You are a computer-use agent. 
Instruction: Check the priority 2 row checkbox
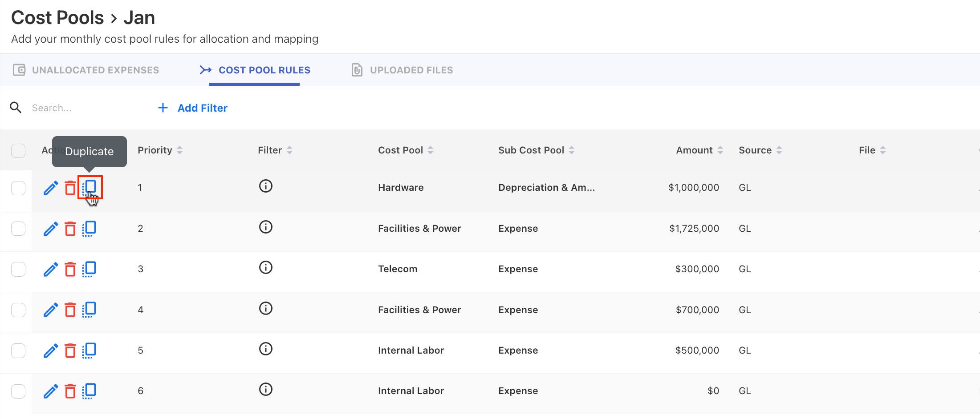click(x=18, y=229)
